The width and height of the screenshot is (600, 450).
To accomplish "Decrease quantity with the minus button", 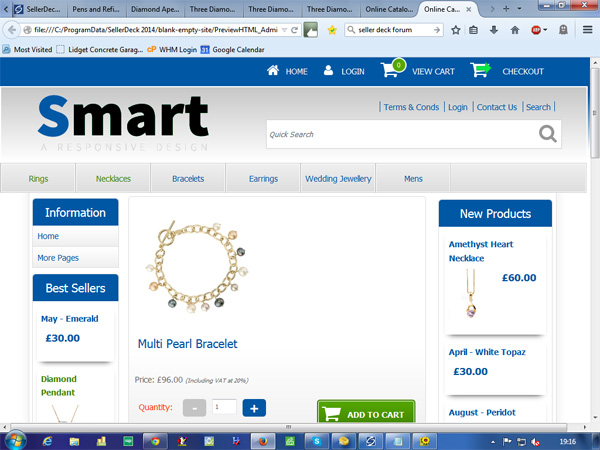I will tap(194, 408).
